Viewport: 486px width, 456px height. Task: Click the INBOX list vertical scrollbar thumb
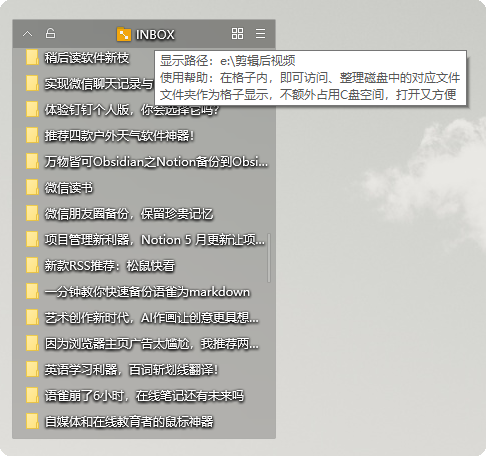tap(269, 258)
